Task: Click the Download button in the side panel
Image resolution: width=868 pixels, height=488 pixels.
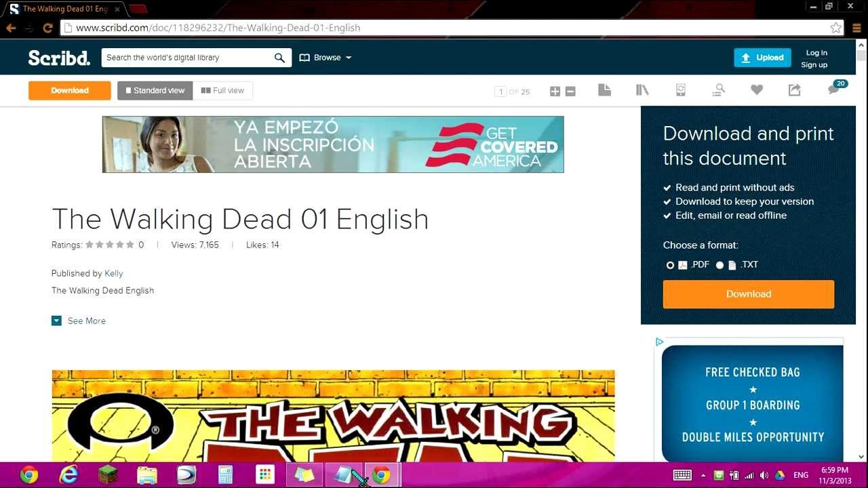Action: click(x=749, y=294)
